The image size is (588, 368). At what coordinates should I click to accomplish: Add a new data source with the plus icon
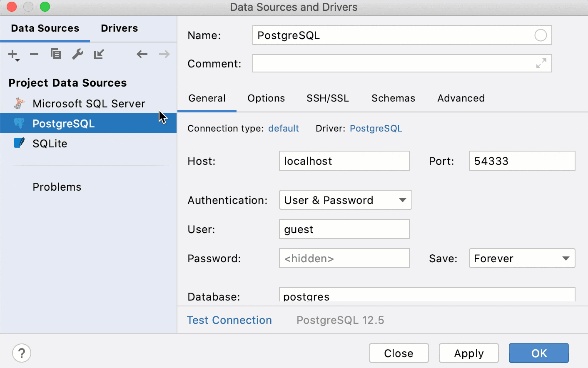pos(12,54)
